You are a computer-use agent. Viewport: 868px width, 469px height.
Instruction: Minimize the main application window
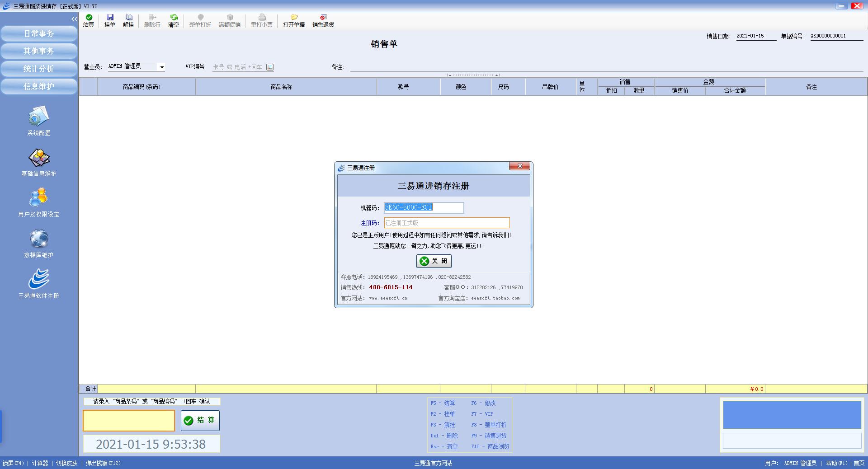[x=841, y=6]
